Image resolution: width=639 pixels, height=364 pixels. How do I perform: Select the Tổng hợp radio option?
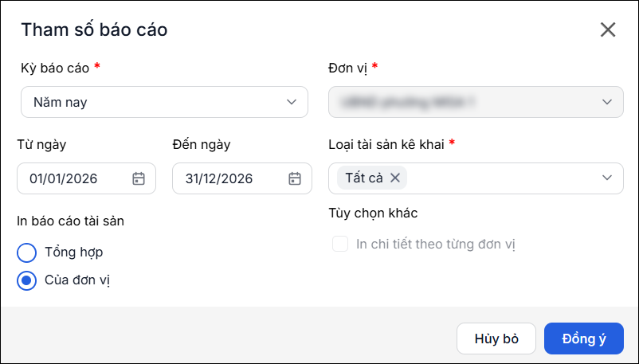click(26, 252)
